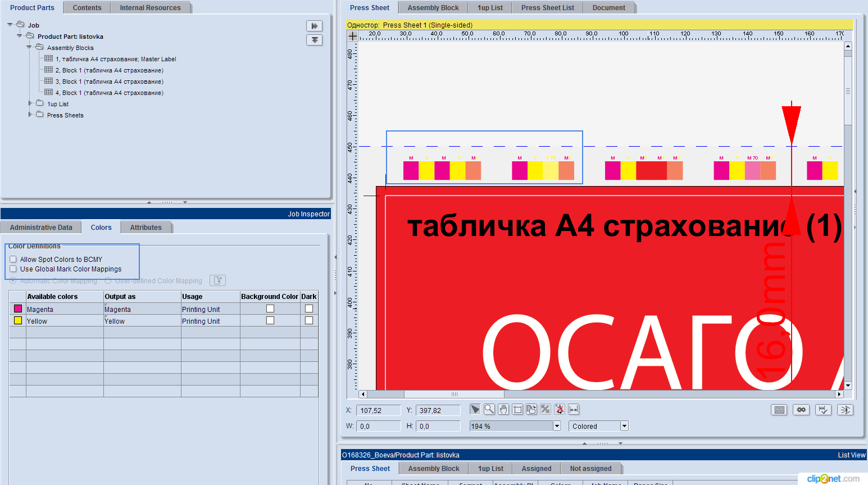The height and width of the screenshot is (485, 868).
Task: Enable Allow Spot Colors to BCMY
Action: coord(13,259)
